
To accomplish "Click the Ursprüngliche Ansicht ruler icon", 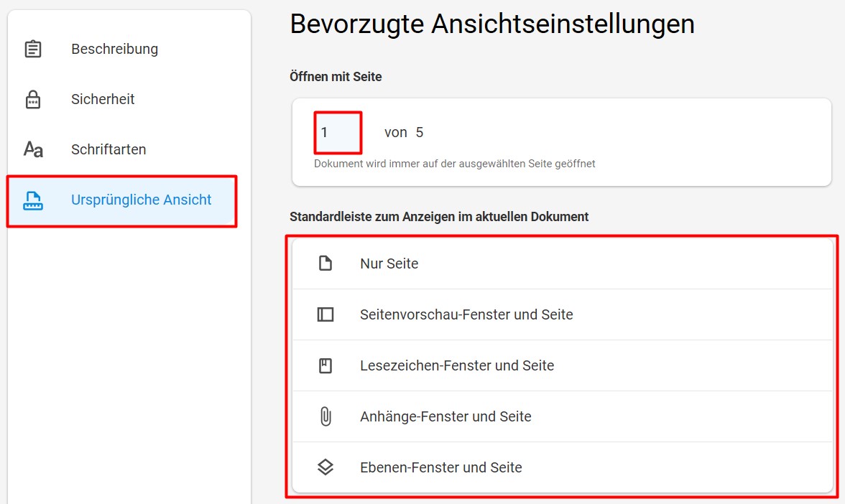I will (33, 200).
